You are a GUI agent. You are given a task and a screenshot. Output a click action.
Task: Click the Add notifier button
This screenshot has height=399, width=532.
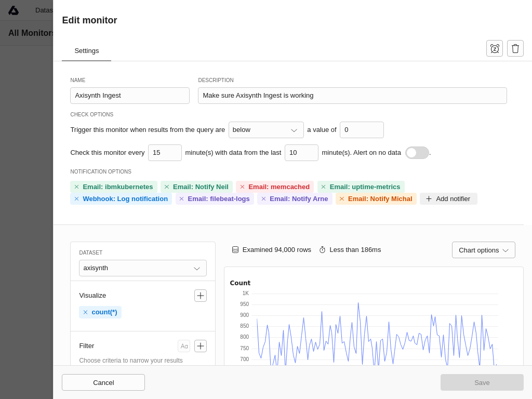(x=448, y=199)
